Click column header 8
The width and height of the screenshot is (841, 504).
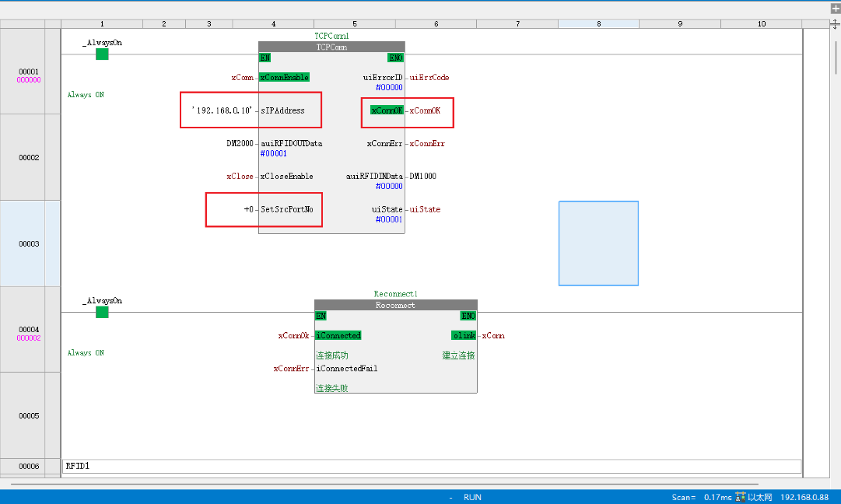pyautogui.click(x=598, y=23)
